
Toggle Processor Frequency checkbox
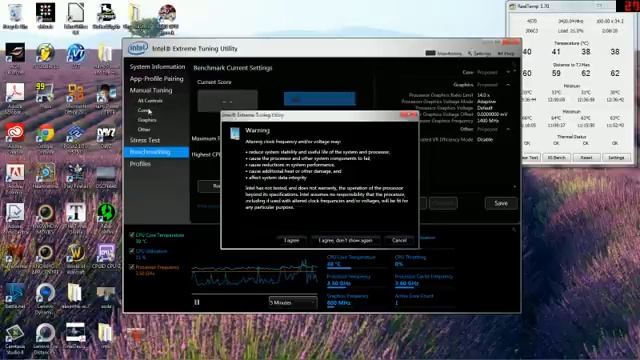click(131, 267)
